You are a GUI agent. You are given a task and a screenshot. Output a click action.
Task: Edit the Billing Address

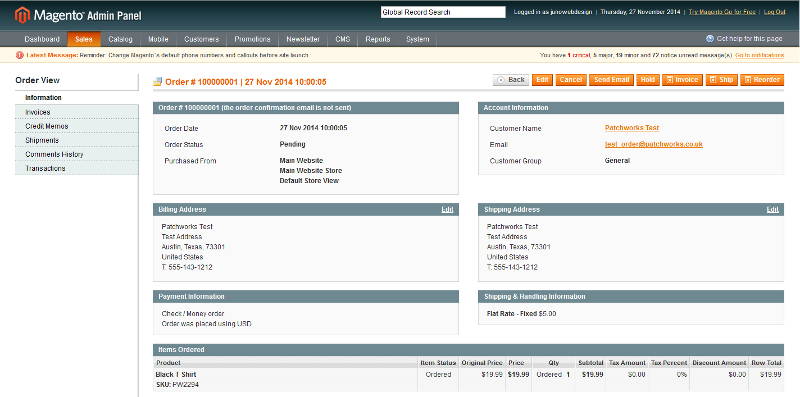[447, 210]
